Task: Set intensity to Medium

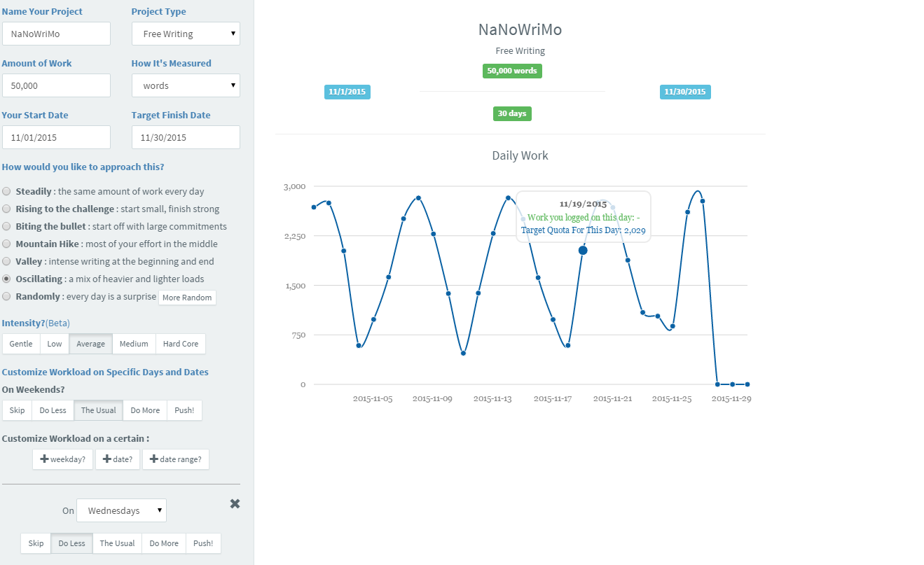Action: (134, 344)
